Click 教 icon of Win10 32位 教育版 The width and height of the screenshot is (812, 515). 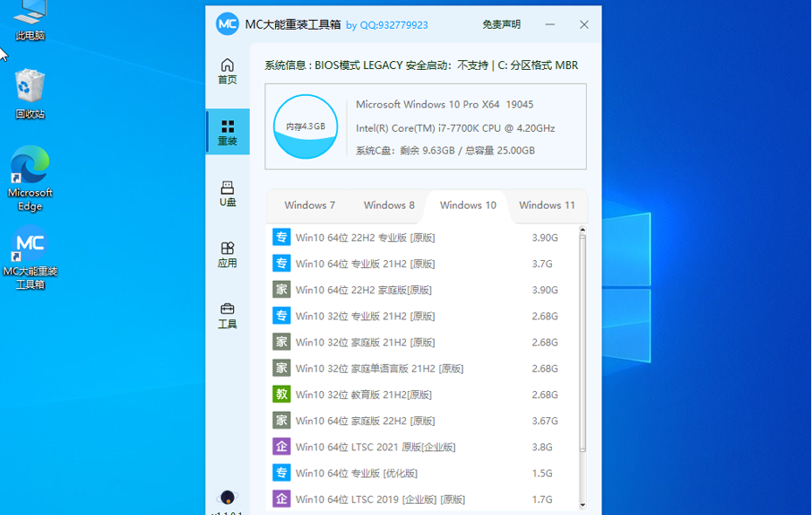[282, 395]
